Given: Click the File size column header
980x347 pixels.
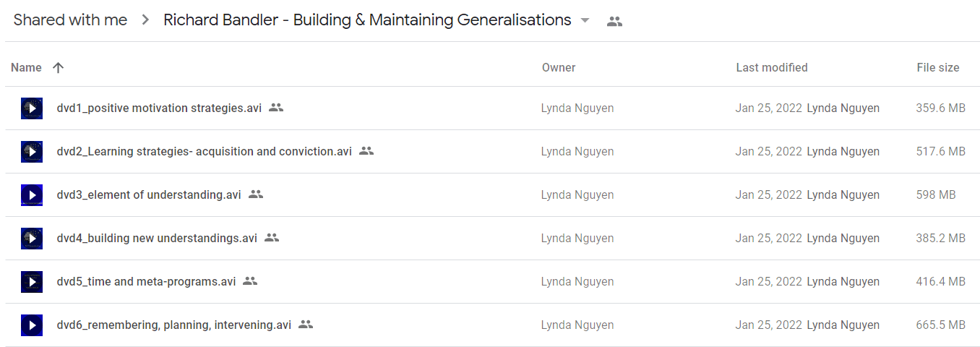Looking at the screenshot, I should click(x=938, y=67).
